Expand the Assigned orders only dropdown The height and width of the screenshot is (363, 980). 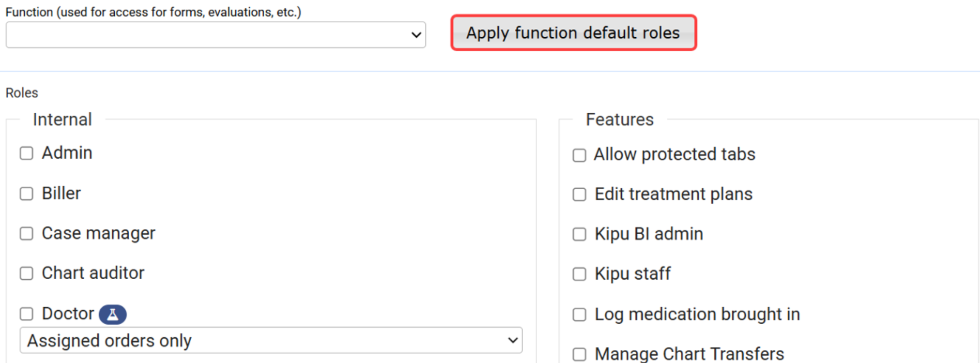(270, 340)
